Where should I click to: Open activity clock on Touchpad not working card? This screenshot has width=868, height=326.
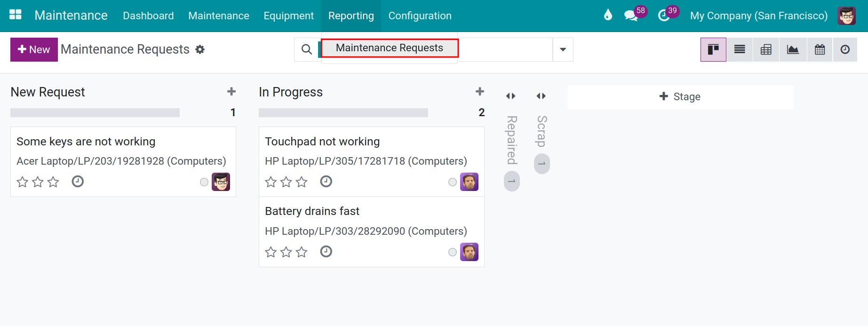coord(326,181)
